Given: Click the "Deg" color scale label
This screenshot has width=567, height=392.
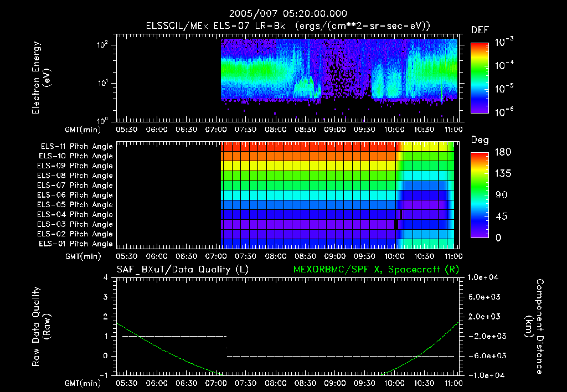Looking at the screenshot, I should 480,140.
